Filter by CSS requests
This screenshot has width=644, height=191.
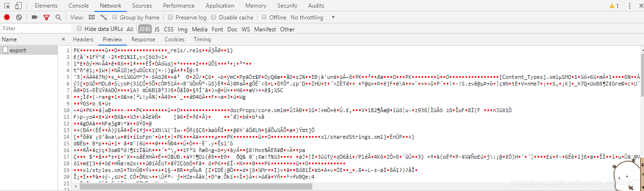pos(168,29)
